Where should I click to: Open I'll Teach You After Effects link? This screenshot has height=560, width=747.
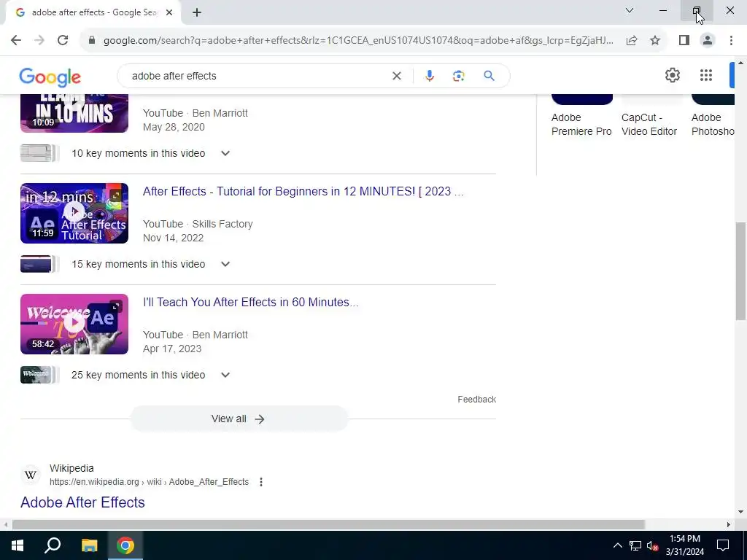click(x=251, y=303)
